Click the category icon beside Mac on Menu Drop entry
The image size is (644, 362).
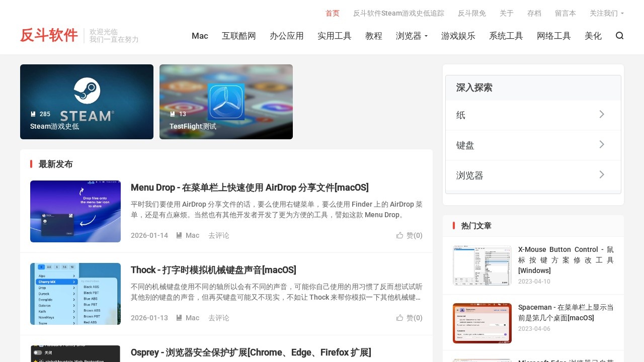(x=179, y=235)
